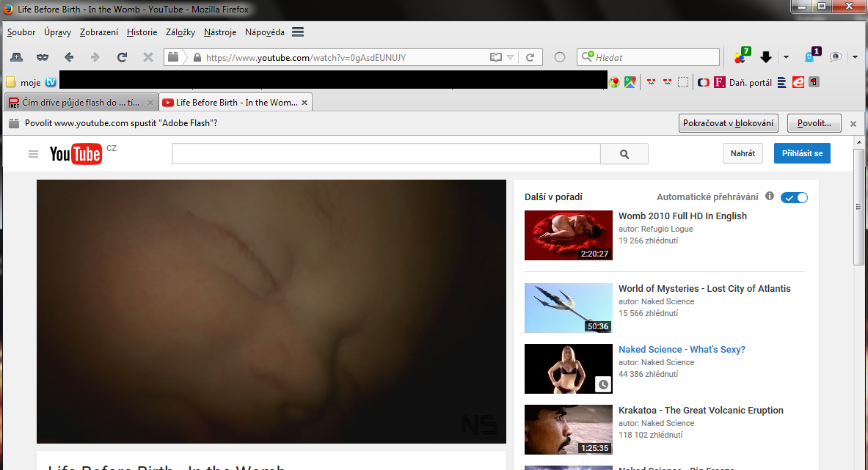Screen dimensions: 868x470
Task: Open the colored balls extension with badge 7
Action: pyautogui.click(x=743, y=55)
